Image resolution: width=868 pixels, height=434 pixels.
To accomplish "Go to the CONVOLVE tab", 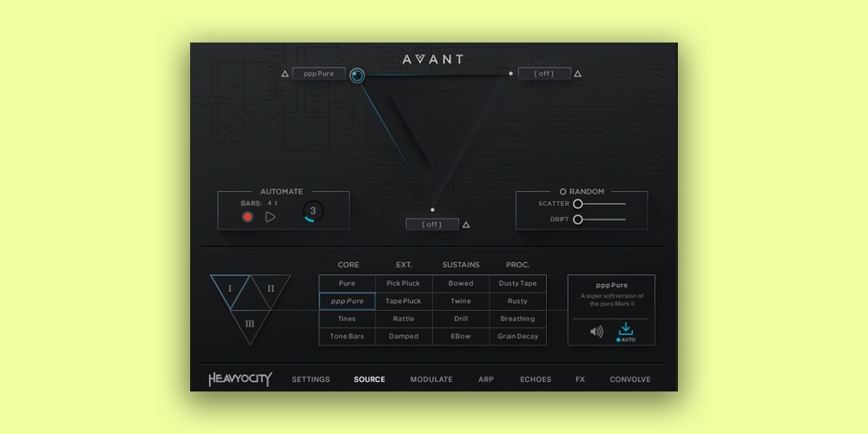I will pos(630,379).
